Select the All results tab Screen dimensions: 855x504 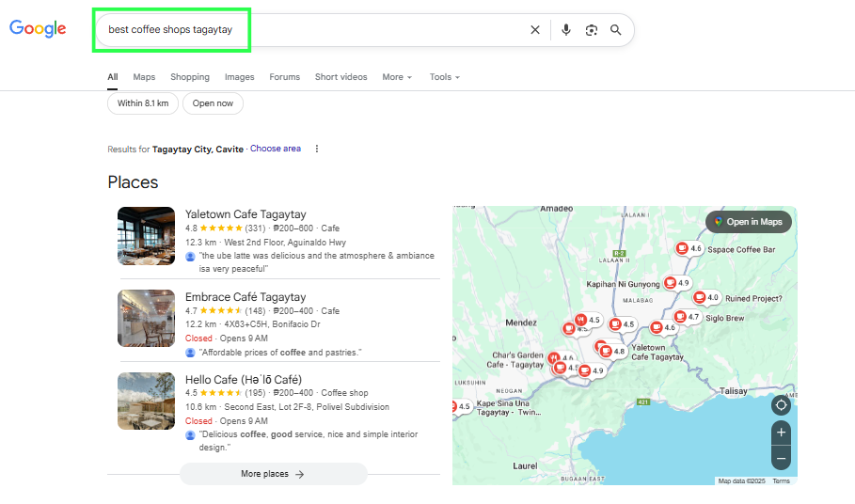tap(112, 77)
